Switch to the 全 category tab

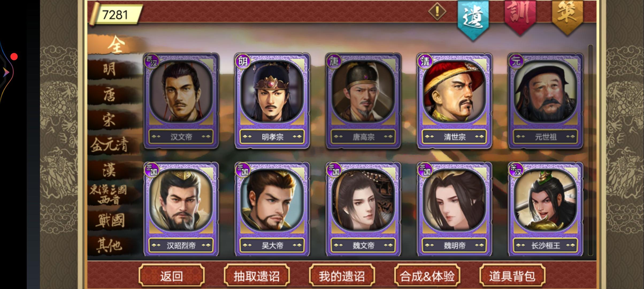click(116, 44)
